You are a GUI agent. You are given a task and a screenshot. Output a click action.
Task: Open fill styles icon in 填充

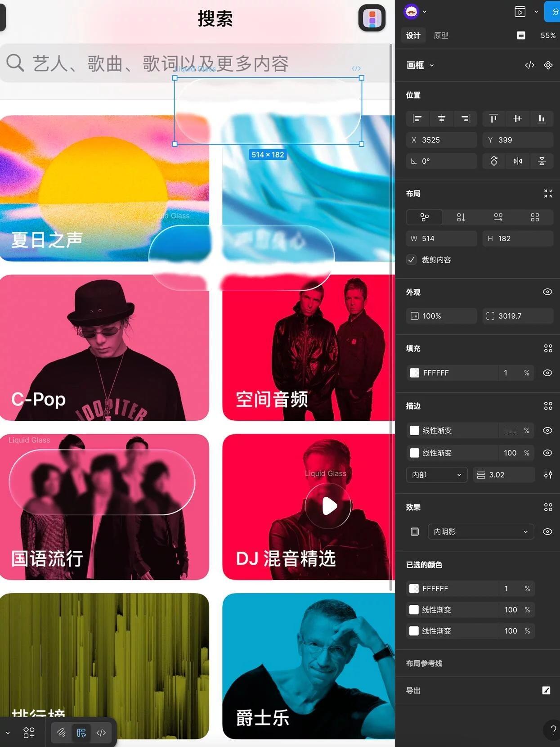[548, 348]
